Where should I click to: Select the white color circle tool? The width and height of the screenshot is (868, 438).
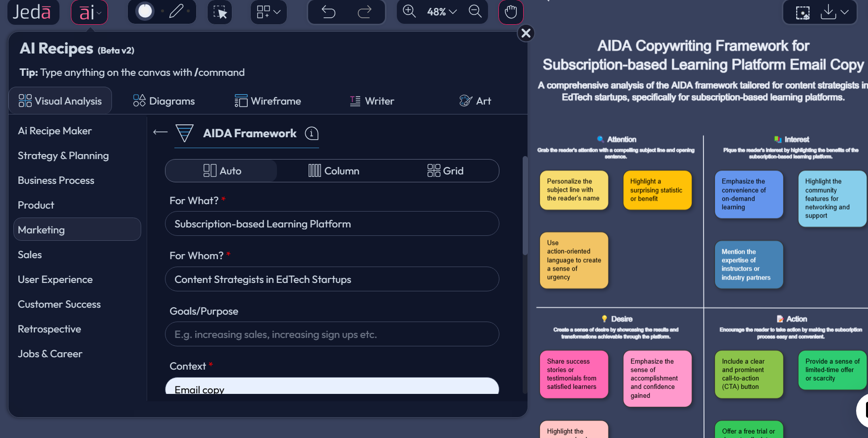(x=145, y=11)
